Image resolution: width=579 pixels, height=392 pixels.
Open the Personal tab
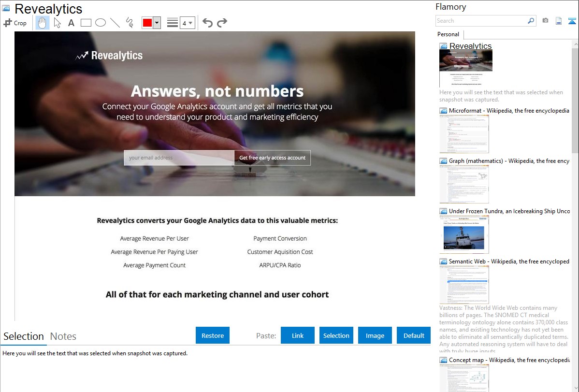pos(449,34)
